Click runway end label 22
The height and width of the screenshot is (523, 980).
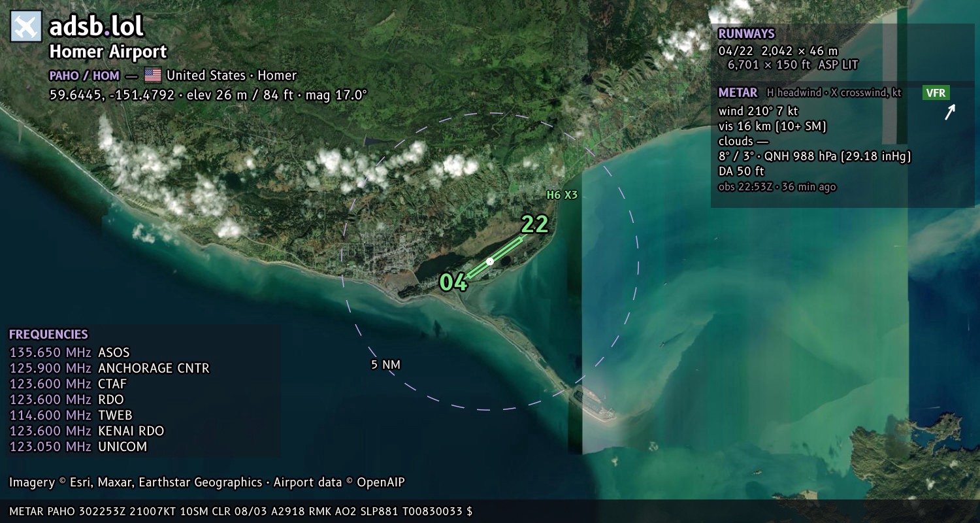coord(534,224)
